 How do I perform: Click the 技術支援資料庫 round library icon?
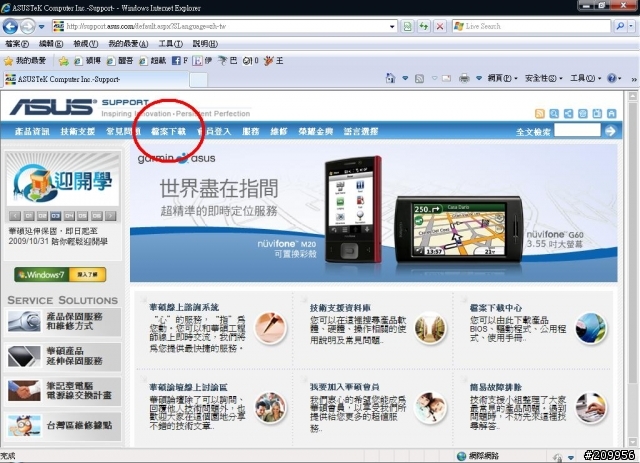(430, 328)
